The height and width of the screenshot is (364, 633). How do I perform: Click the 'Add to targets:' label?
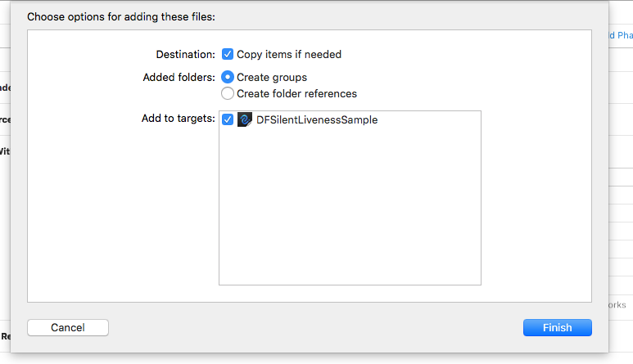(x=178, y=119)
